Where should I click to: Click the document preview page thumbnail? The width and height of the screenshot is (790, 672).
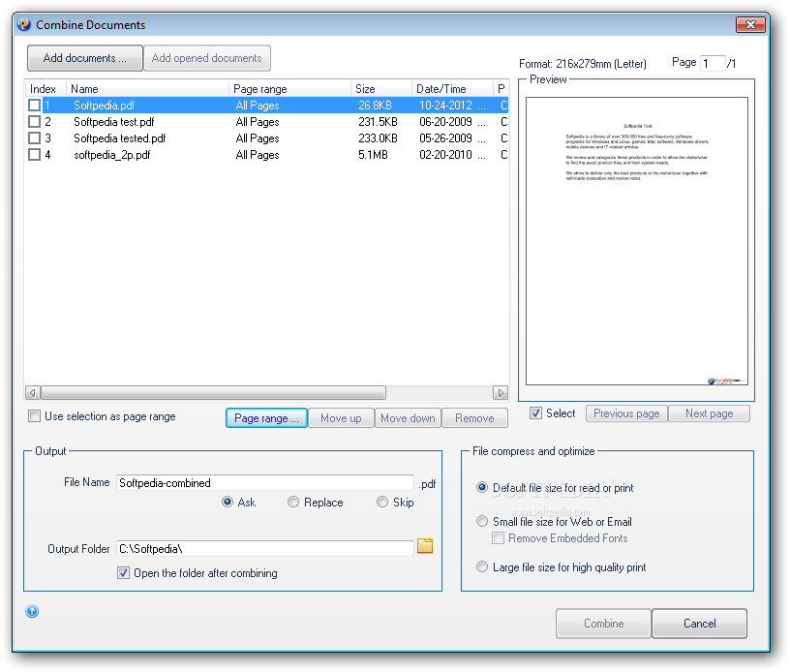[x=637, y=241]
